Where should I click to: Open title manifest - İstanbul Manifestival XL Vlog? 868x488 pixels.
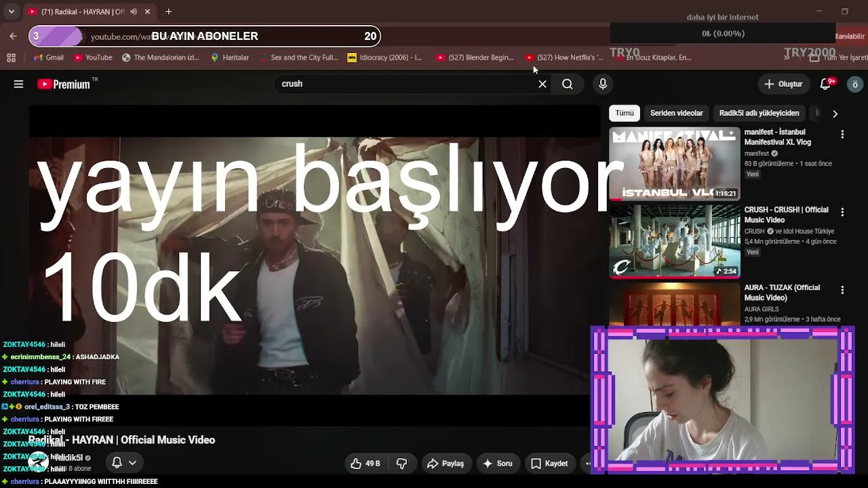pyautogui.click(x=778, y=137)
